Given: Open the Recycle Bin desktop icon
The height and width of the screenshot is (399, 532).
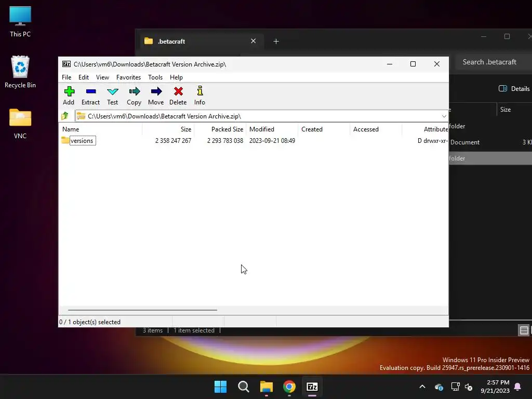Looking at the screenshot, I should (20, 72).
